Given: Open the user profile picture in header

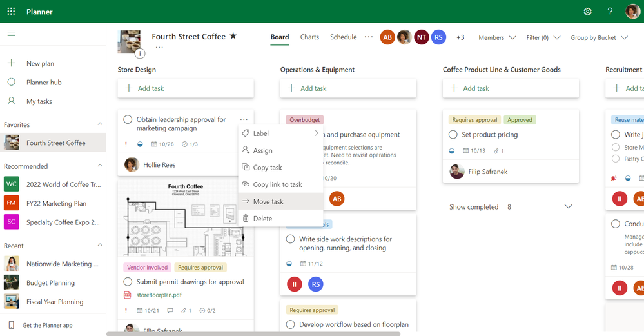Looking at the screenshot, I should [x=632, y=12].
